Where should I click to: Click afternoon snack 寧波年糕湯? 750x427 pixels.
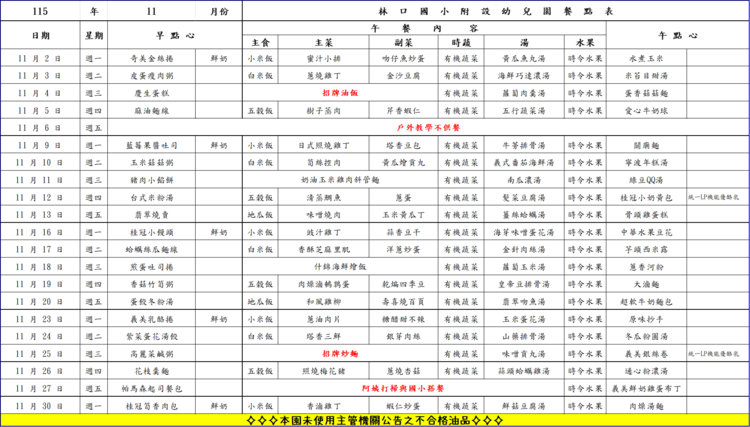646,163
